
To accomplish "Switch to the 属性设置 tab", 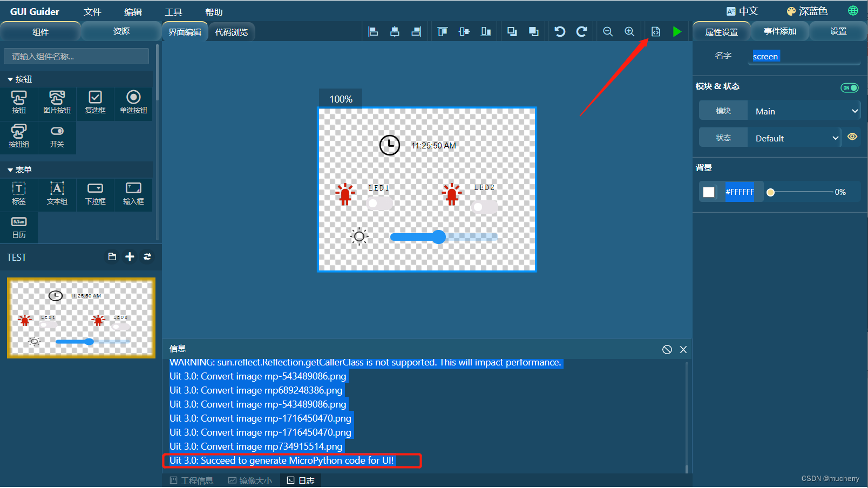I will (722, 32).
